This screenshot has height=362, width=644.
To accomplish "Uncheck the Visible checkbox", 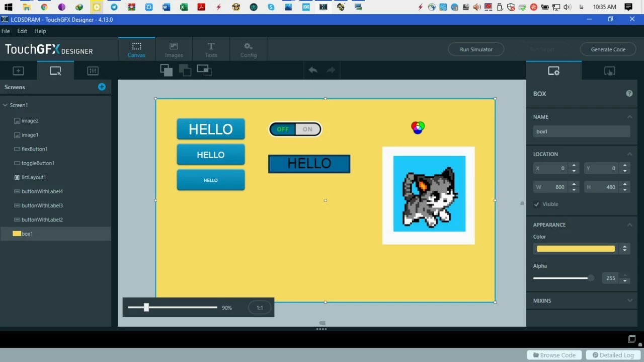I will point(536,204).
